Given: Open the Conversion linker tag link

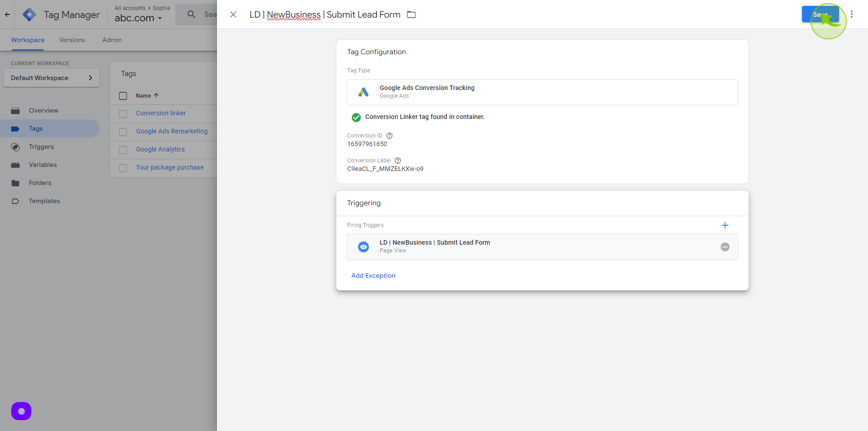Looking at the screenshot, I should tap(161, 113).
